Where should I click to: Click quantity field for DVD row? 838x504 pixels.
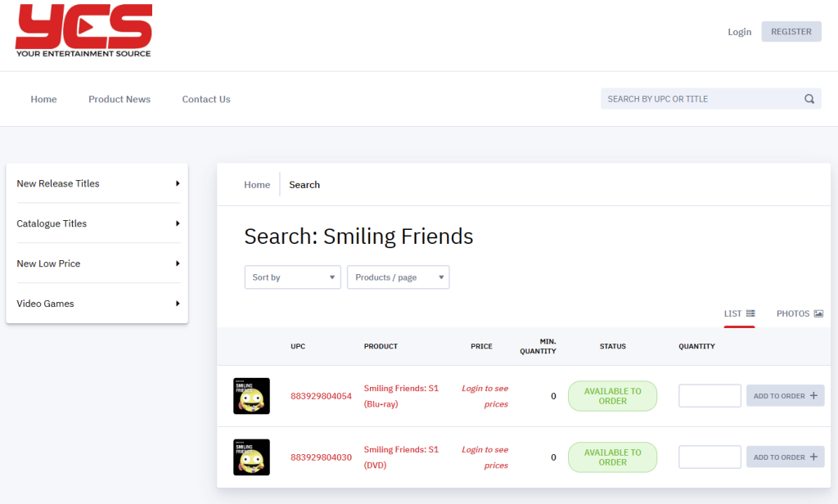tap(710, 457)
